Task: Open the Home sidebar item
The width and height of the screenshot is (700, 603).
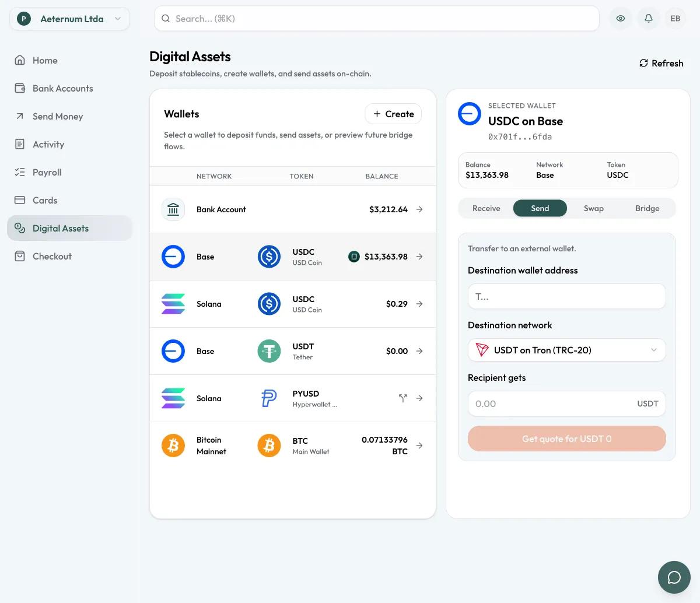Action: 70,60
